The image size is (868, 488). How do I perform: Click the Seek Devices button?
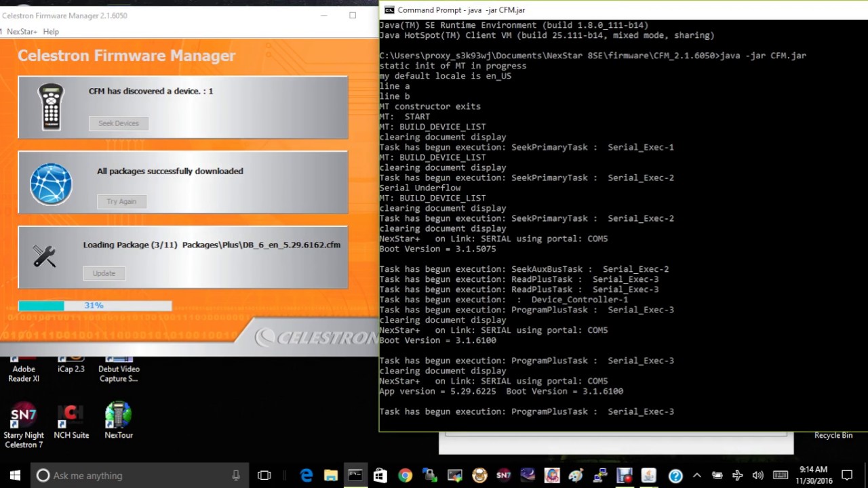point(119,123)
